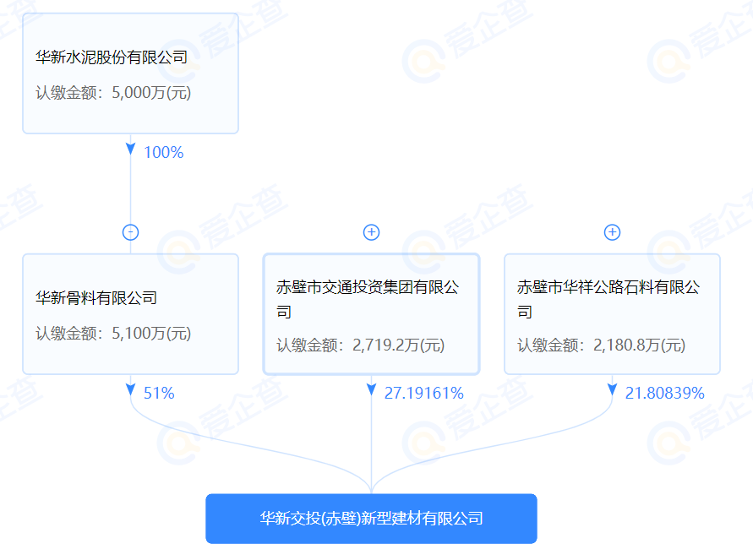Select the 100% shareholding label
753x560 pixels.
[162, 153]
